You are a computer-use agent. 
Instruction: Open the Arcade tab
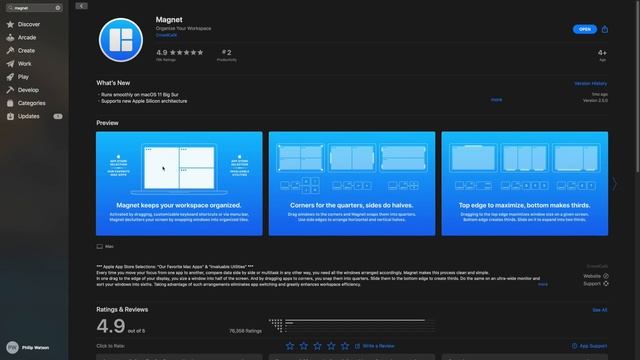[x=27, y=38]
